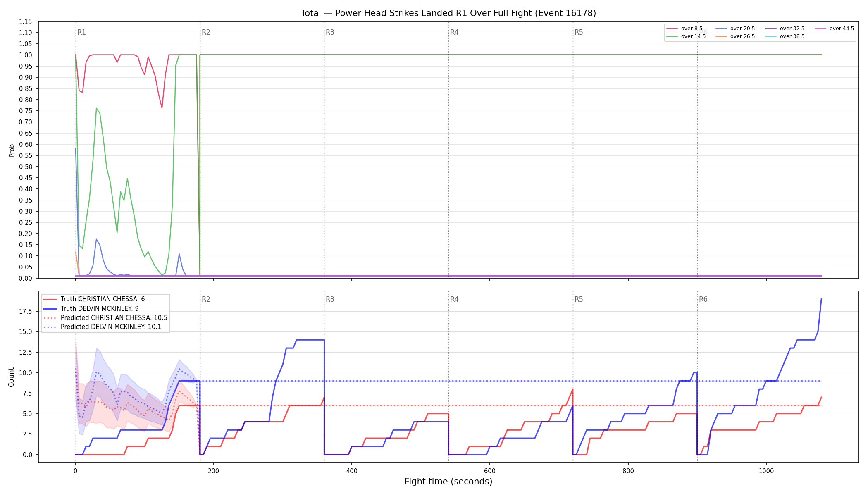
Task: Click the '0.75' tick on the Prob axis
Action: tap(26, 111)
